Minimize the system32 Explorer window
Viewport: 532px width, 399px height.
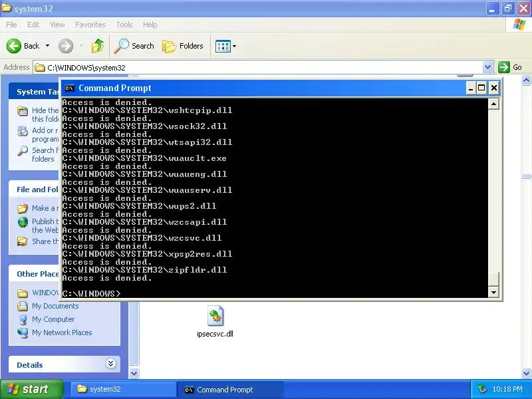pos(492,9)
